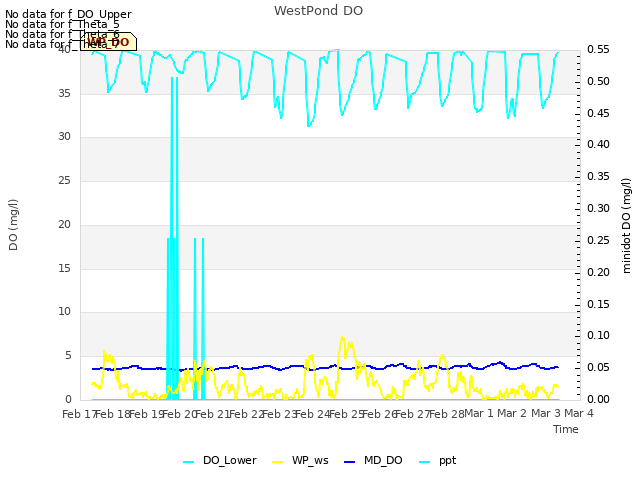
Task: Click the right axis value 0.05
Action: point(598,368)
